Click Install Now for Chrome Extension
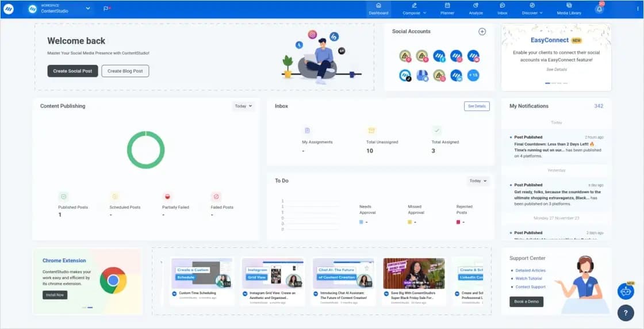Screen dimensions: 644x329 coord(55,295)
